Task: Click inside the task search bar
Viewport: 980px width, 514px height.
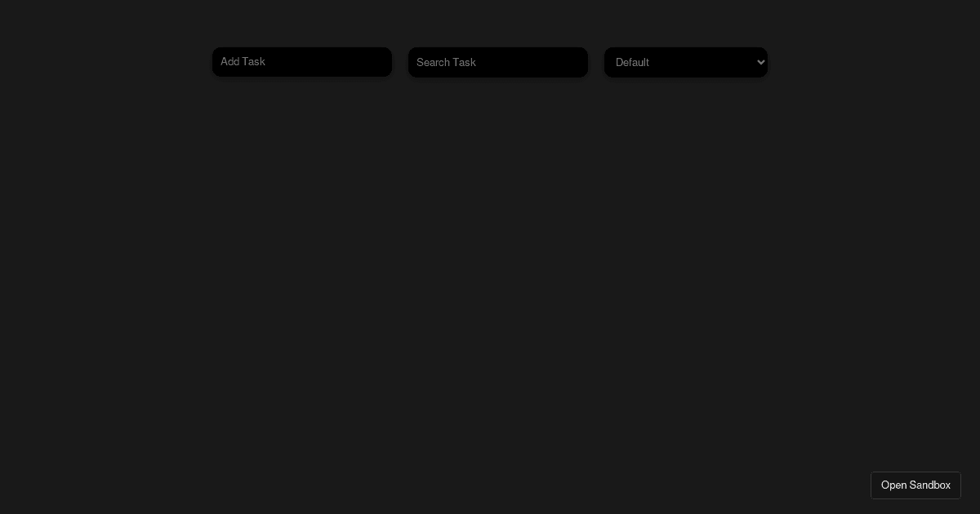Action: [x=497, y=62]
